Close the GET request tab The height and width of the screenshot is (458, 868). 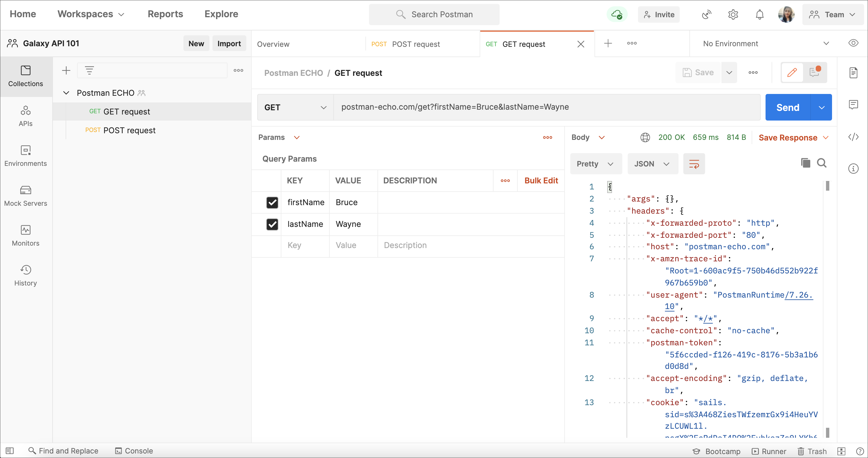[581, 44]
